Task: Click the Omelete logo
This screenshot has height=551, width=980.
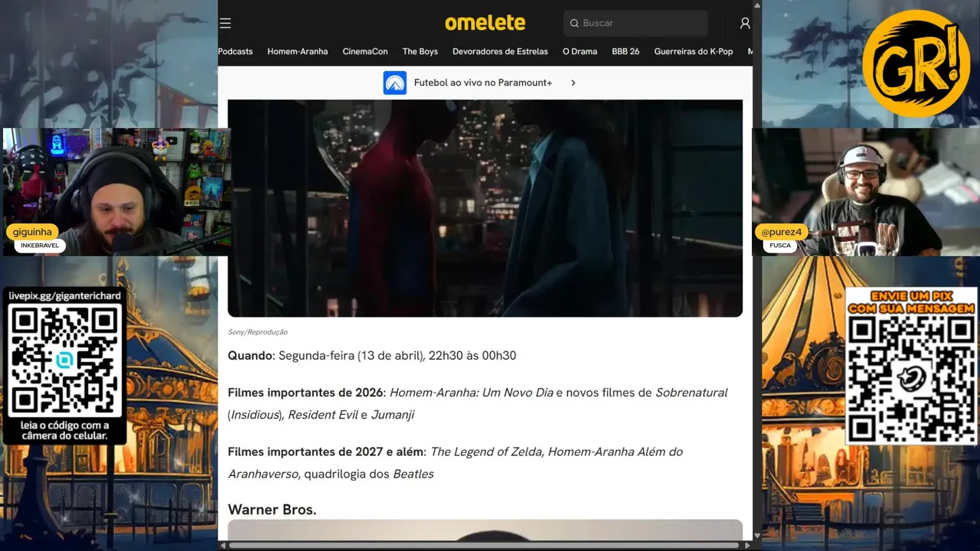Action: (x=485, y=23)
